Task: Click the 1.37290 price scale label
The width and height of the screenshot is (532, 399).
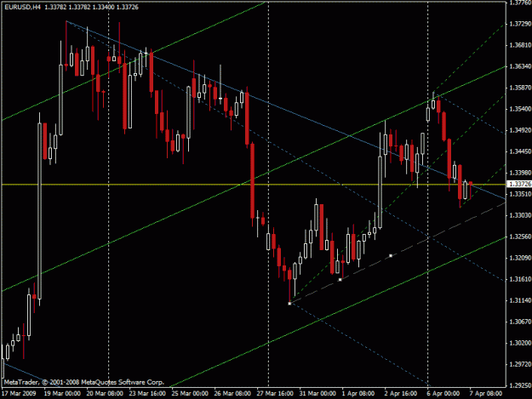Action: tap(520, 24)
